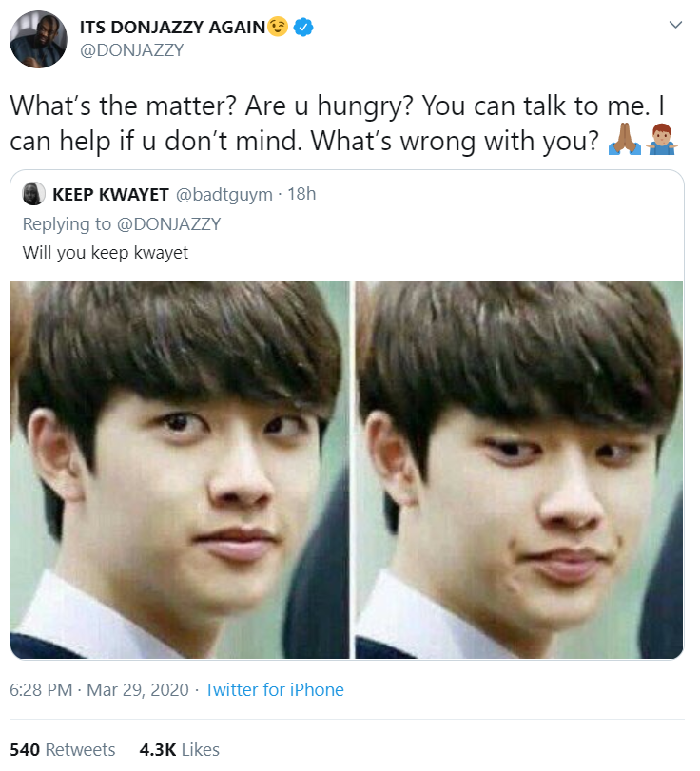Screen dimensions: 700x771
Task: Open the left photo of quoted tweet
Action: coord(180,470)
